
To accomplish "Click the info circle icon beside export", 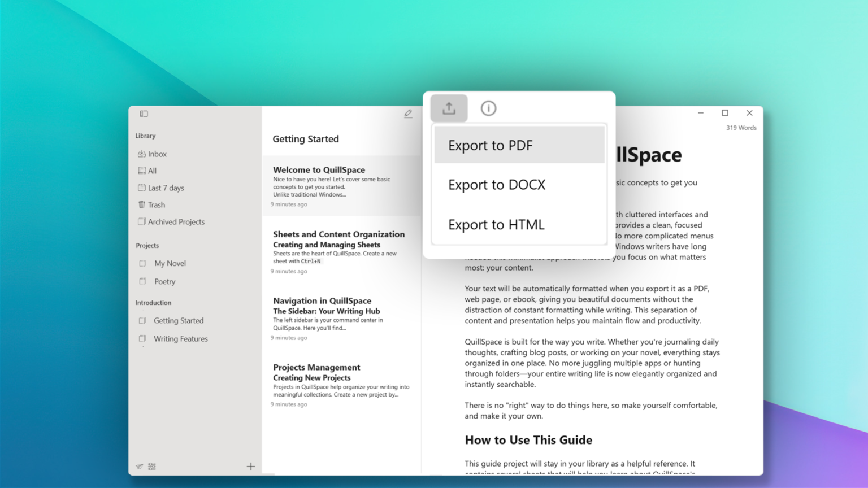I will click(488, 108).
